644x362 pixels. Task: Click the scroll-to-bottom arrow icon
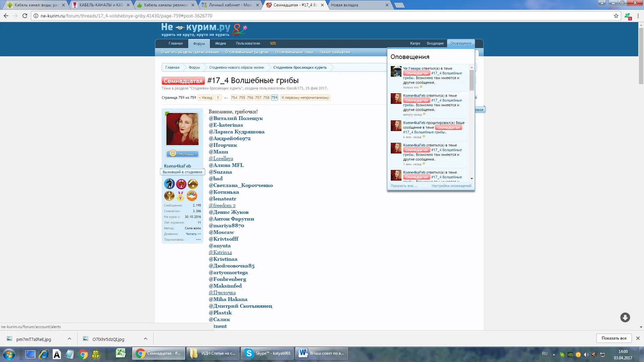tap(625, 317)
